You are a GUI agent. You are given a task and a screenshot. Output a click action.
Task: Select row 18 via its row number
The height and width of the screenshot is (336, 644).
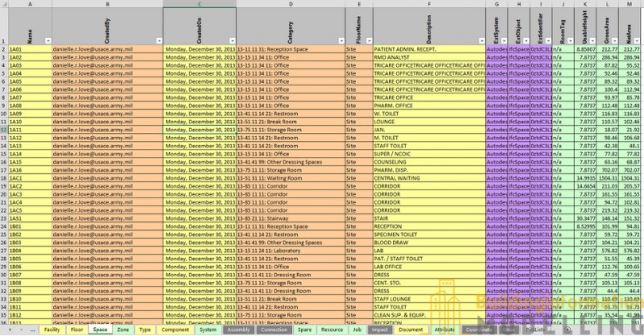tap(4, 178)
